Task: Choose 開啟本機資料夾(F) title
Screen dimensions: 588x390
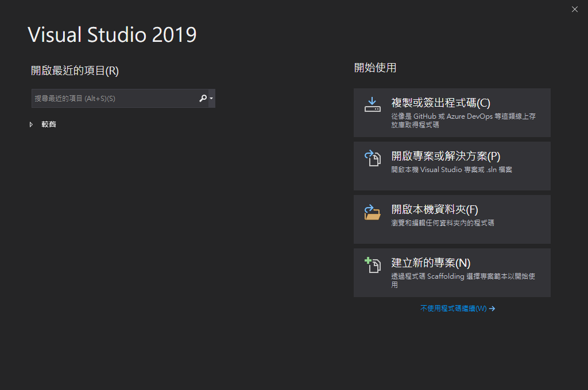Action: pos(435,209)
